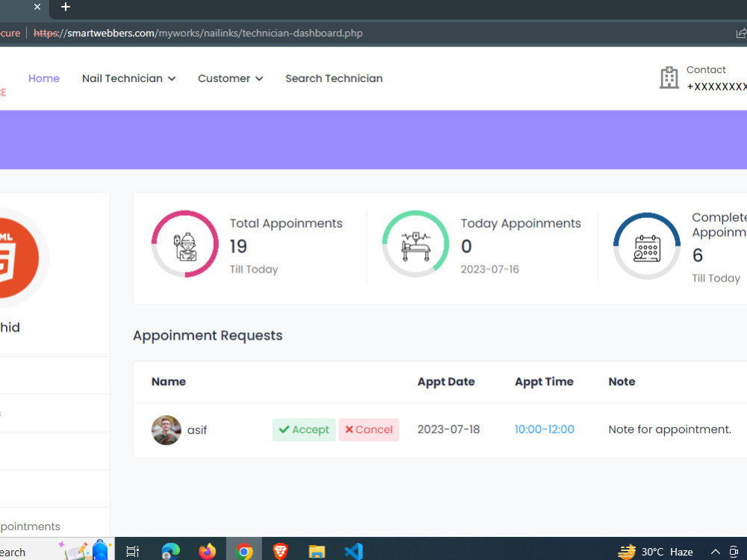Viewport: 747px width, 560px height.
Task: Click the Total Appoinments heading
Action: click(286, 223)
